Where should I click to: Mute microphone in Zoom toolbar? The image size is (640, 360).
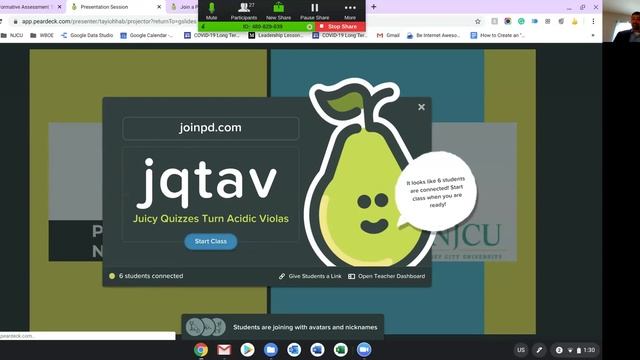[211, 11]
